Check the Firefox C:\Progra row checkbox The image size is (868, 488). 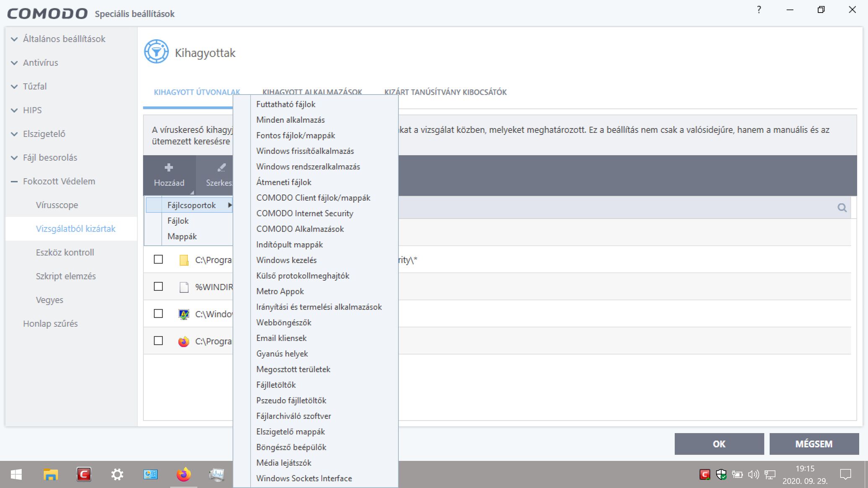point(158,341)
